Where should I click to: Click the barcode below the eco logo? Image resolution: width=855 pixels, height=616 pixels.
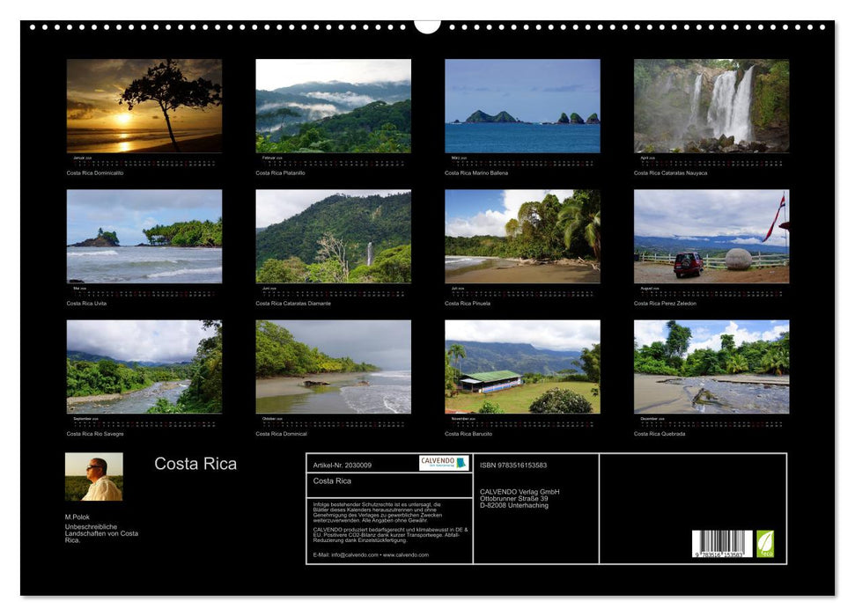click(x=722, y=543)
